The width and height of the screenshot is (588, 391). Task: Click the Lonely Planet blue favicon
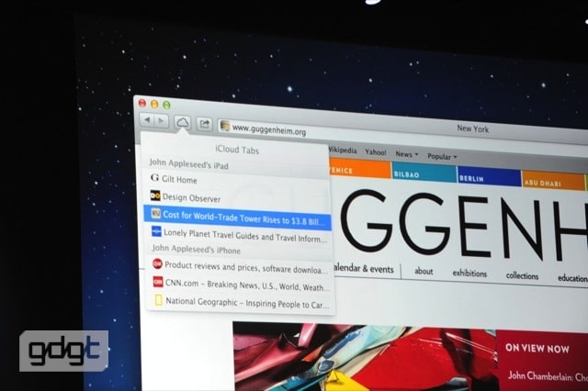[156, 231]
